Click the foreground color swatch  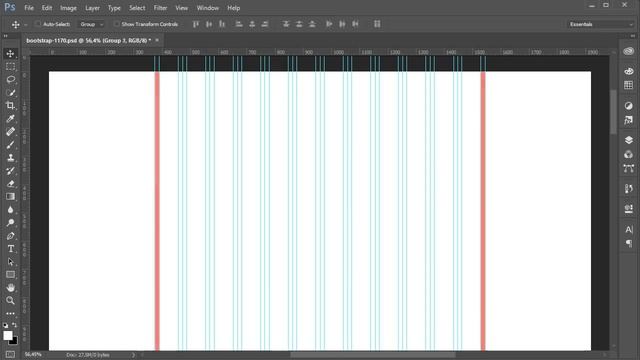click(x=8, y=336)
